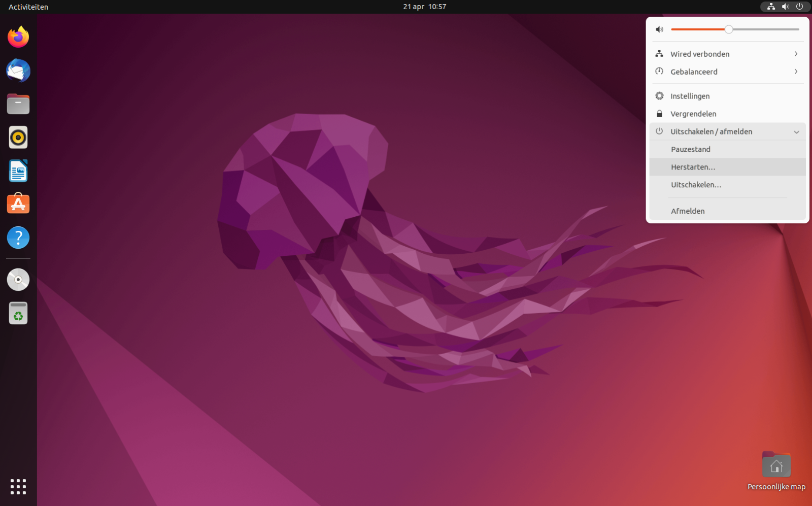Open the Persoonlijke map desktop folder
Image resolution: width=812 pixels, height=506 pixels.
(776, 465)
